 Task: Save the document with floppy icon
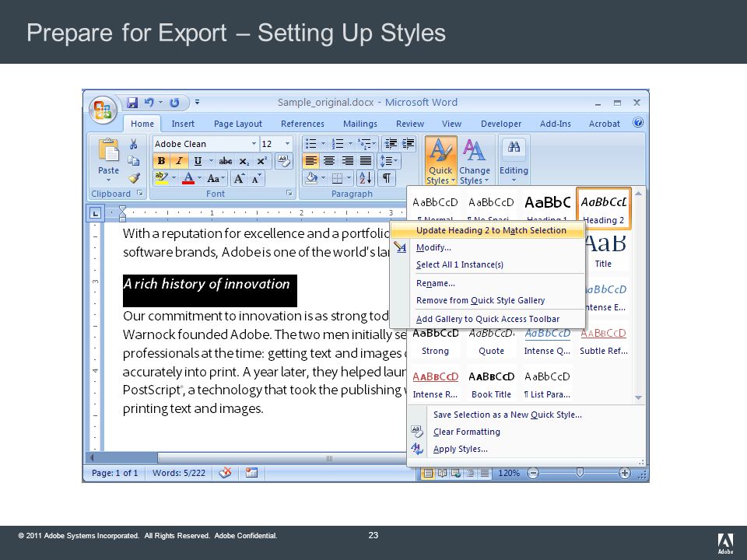(x=132, y=103)
